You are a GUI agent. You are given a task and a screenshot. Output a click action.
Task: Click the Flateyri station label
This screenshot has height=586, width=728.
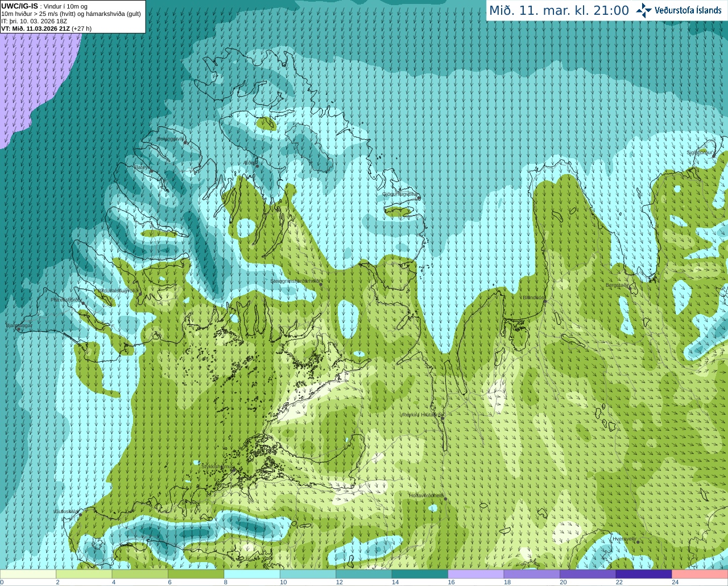pyautogui.click(x=142, y=167)
